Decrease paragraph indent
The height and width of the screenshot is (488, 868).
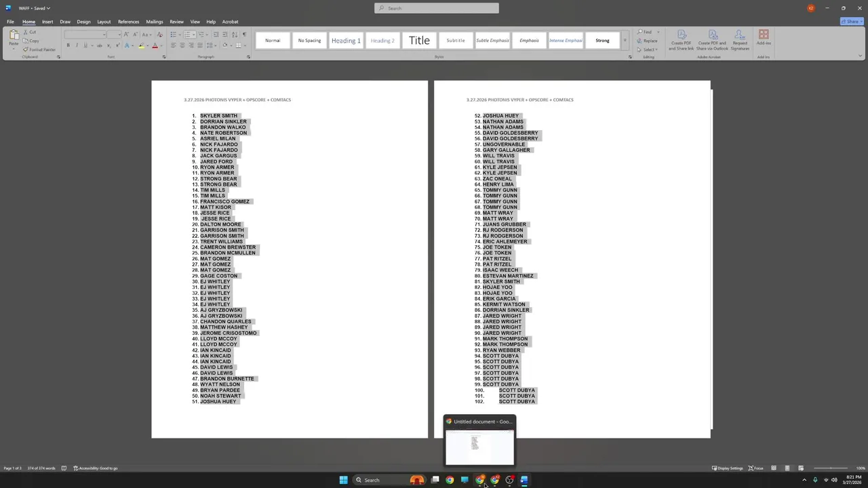pos(216,35)
